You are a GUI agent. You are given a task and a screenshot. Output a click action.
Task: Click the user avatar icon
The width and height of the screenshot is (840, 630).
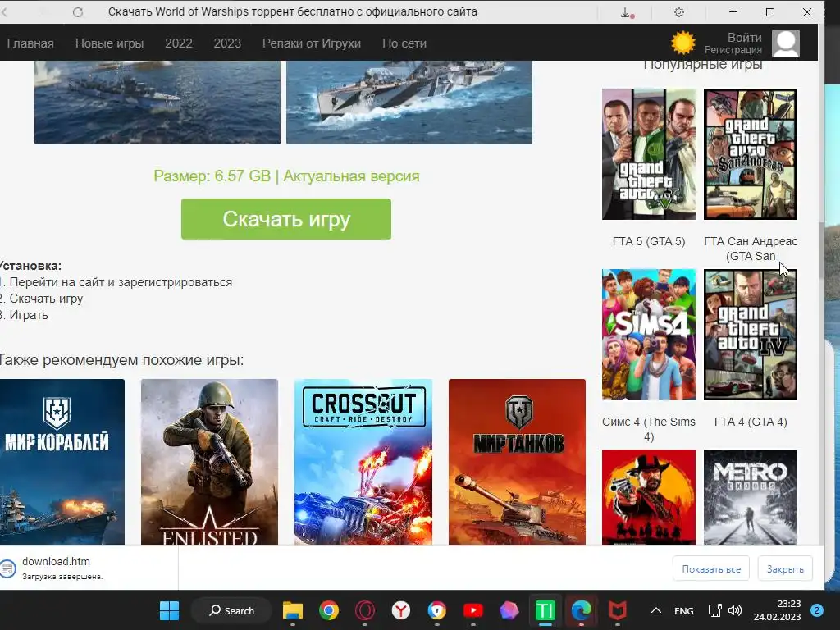pos(786,43)
